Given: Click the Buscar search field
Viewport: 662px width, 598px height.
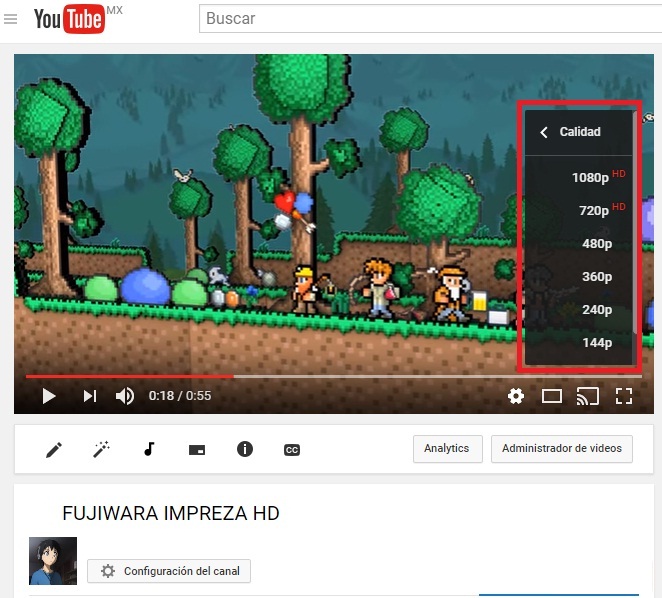Looking at the screenshot, I should [430, 19].
